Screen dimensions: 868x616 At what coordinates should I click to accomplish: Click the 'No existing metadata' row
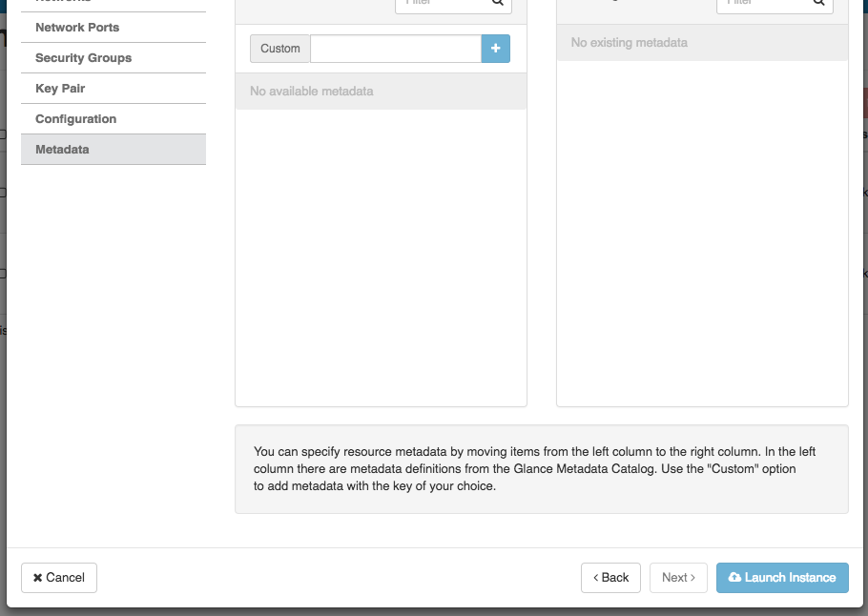tap(702, 43)
